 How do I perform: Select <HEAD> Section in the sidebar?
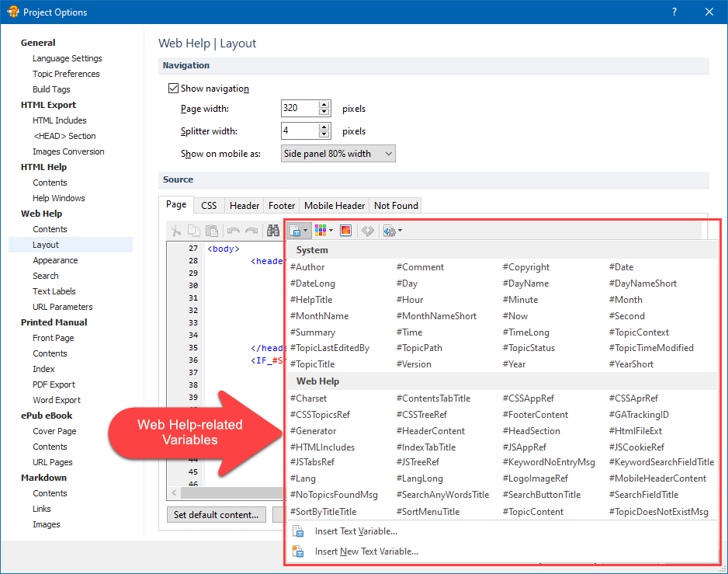(x=64, y=136)
